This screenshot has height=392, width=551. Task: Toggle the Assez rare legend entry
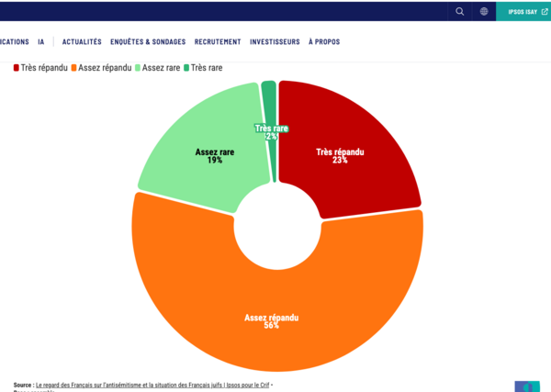158,68
